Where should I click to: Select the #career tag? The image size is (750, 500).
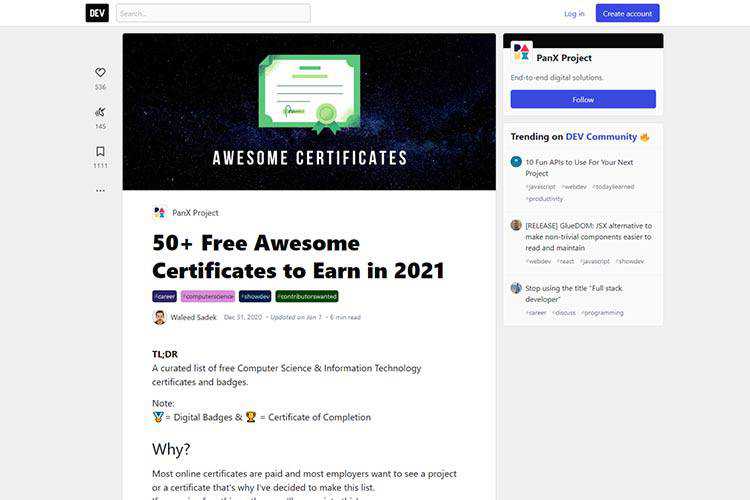coord(165,297)
